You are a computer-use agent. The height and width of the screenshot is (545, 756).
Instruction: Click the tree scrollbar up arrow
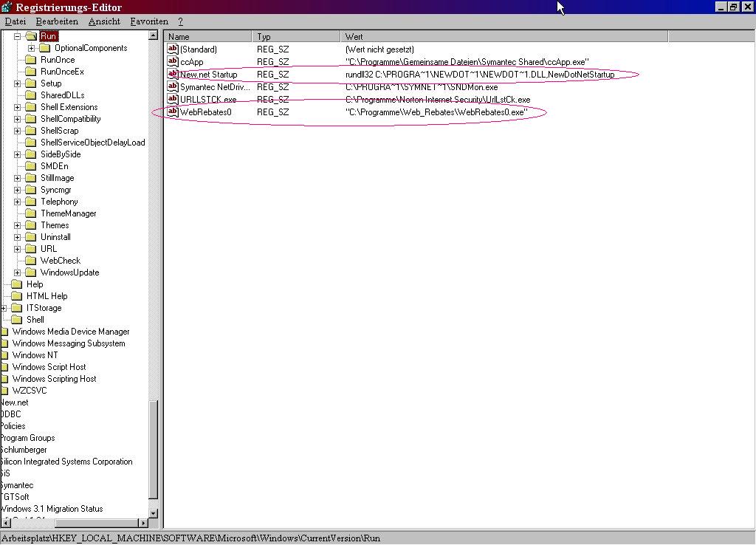coord(153,35)
